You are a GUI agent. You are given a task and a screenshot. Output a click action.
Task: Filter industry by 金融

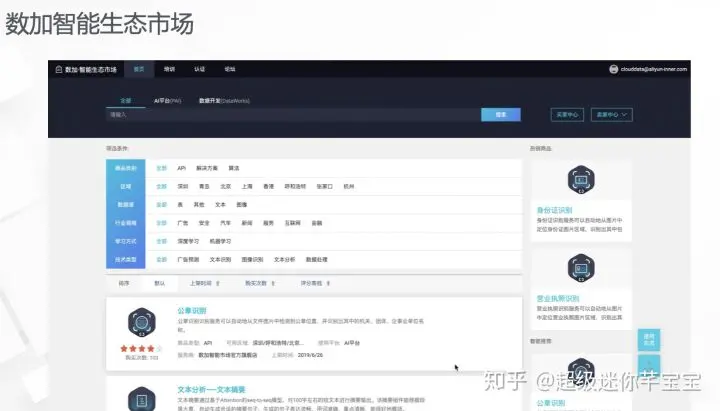tap(317, 223)
